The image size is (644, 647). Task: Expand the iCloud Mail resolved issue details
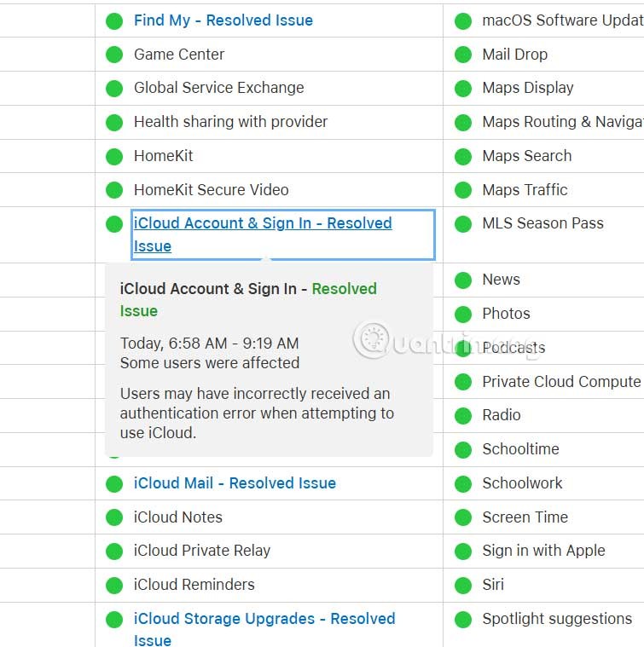pos(235,483)
